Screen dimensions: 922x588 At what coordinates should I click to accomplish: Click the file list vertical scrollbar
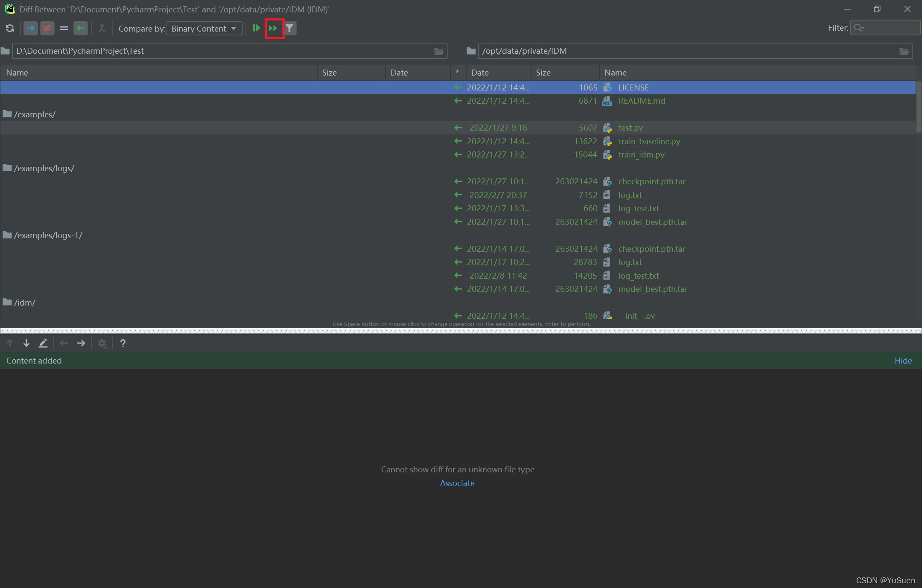click(919, 107)
